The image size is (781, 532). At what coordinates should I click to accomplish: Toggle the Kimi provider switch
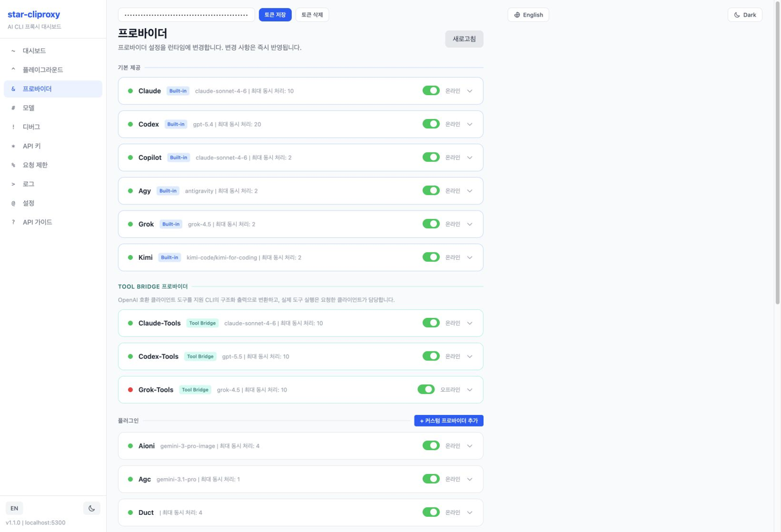pyautogui.click(x=431, y=257)
